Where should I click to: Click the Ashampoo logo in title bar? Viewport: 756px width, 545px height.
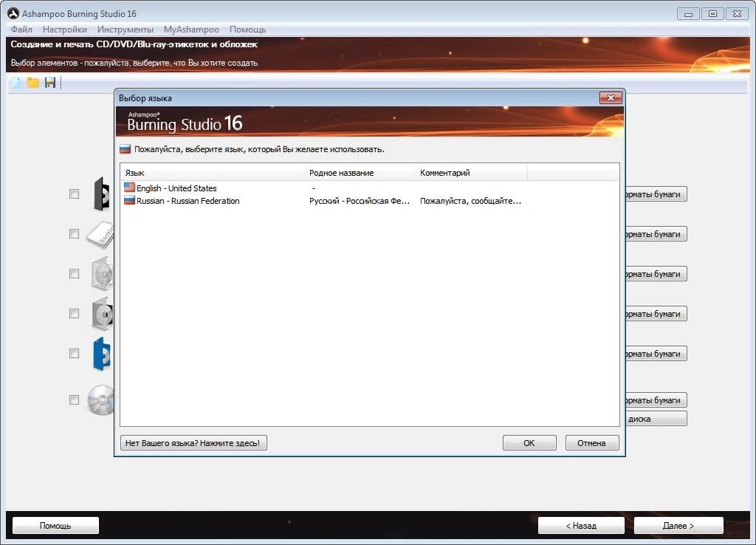coord(13,13)
